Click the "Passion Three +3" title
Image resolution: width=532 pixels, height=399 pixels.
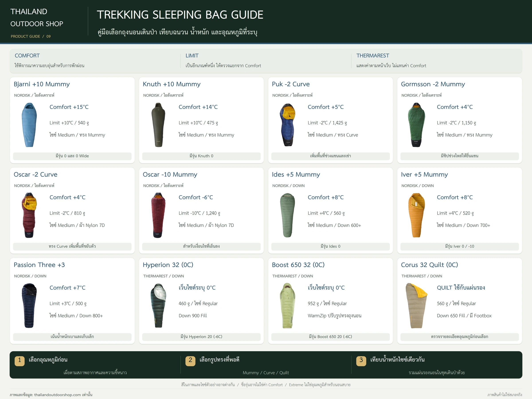[x=39, y=265]
